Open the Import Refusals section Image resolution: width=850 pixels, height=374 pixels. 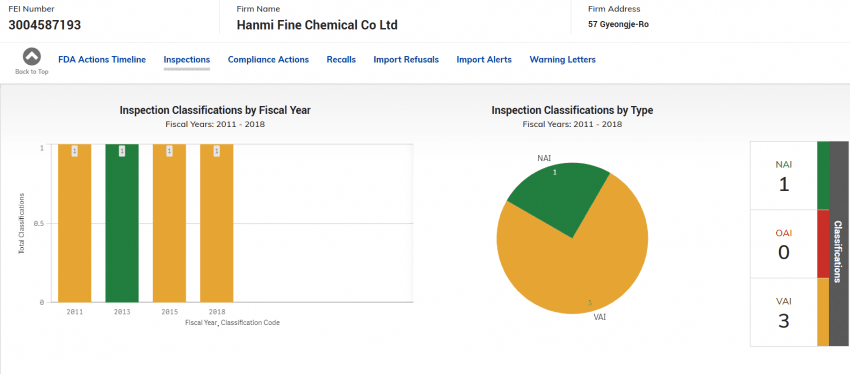pos(406,60)
